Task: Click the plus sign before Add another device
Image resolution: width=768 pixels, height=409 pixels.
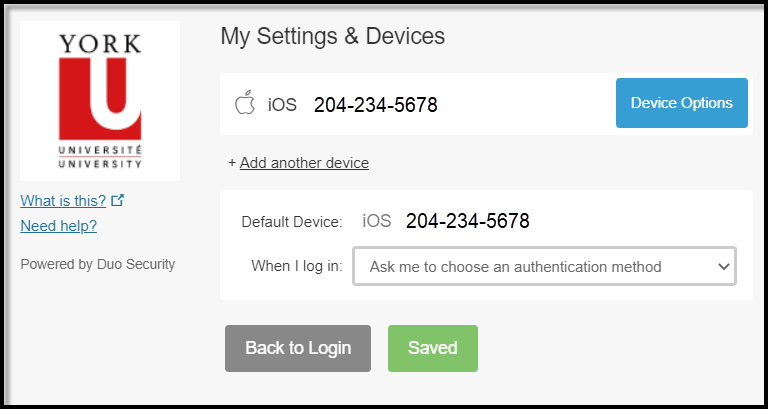Action: pos(232,163)
